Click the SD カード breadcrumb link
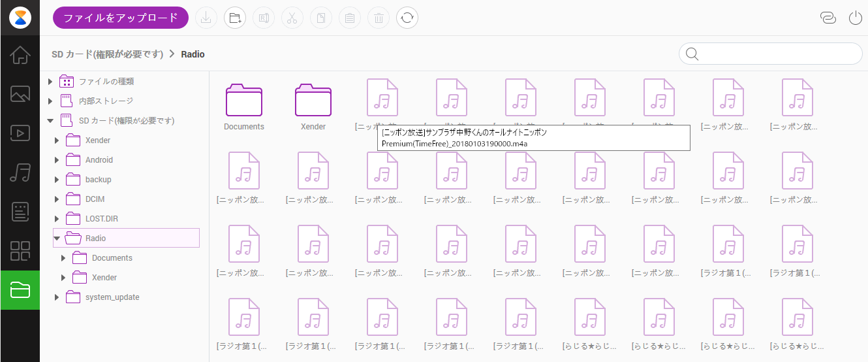This screenshot has height=362, width=868. (x=108, y=54)
